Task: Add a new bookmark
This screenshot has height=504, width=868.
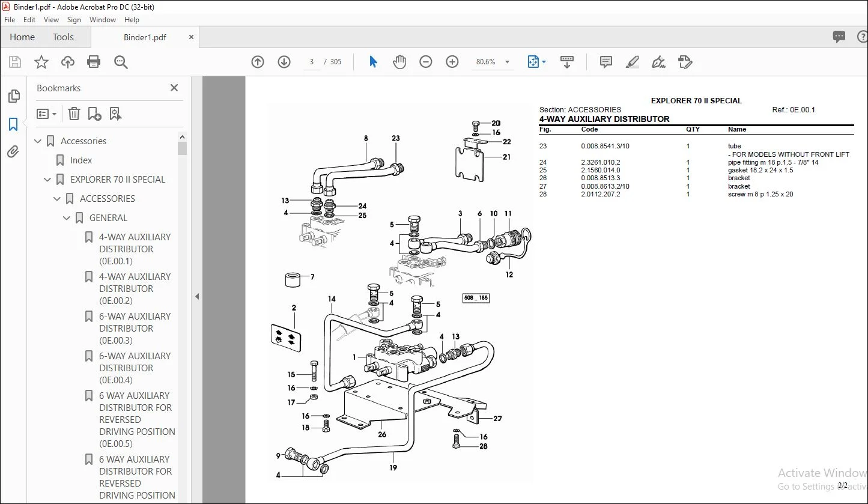Action: click(94, 114)
